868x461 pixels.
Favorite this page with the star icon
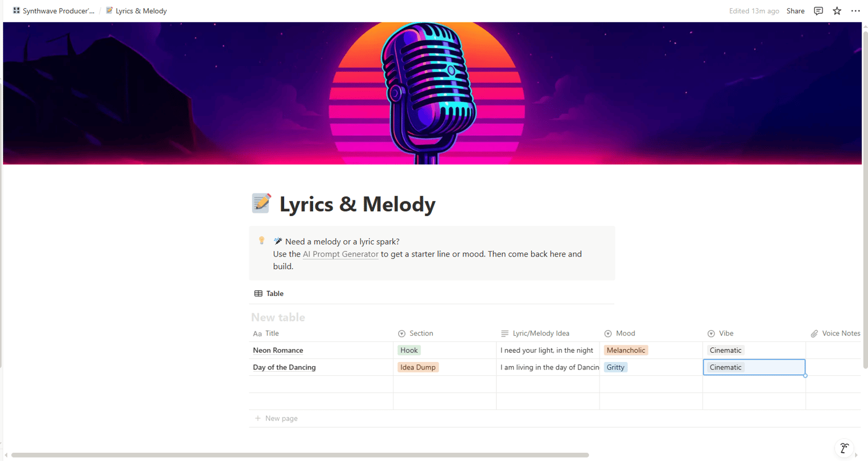click(x=837, y=11)
